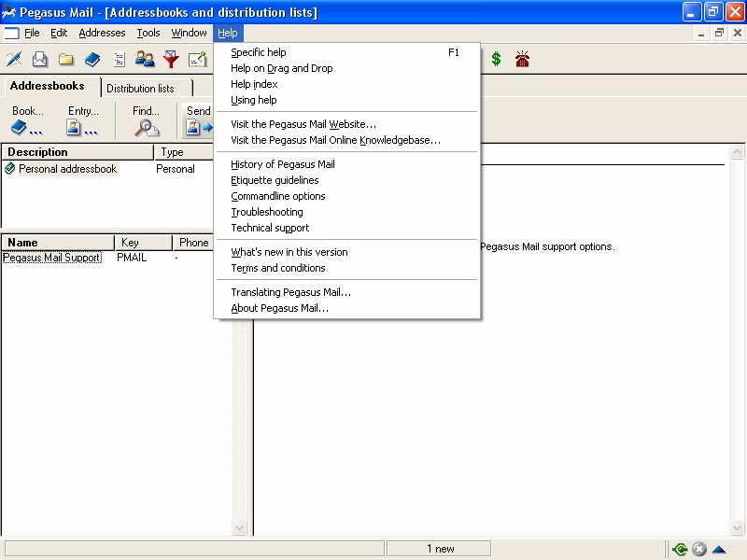Choose Visit the Pegasus Mail Website...
This screenshot has width=747, height=560.
click(346, 124)
